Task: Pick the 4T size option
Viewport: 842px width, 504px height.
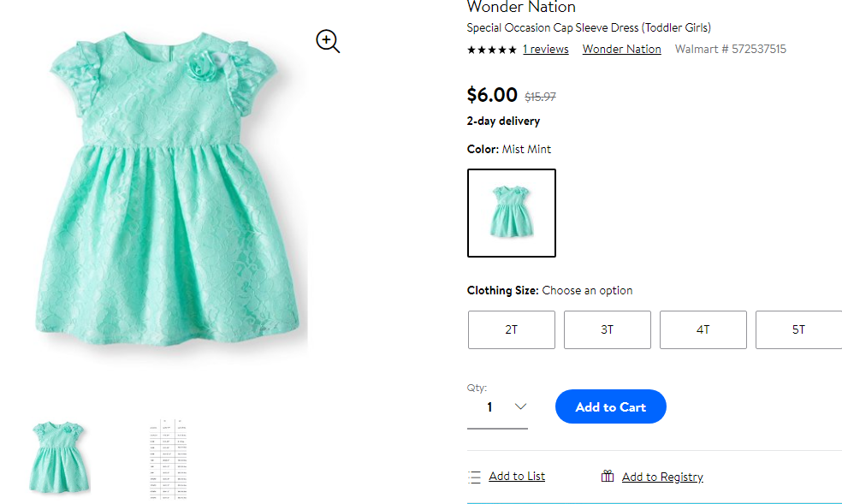Action: point(703,329)
